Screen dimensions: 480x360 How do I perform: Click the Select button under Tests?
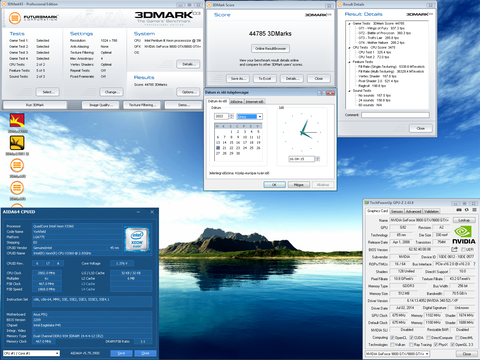click(47, 92)
